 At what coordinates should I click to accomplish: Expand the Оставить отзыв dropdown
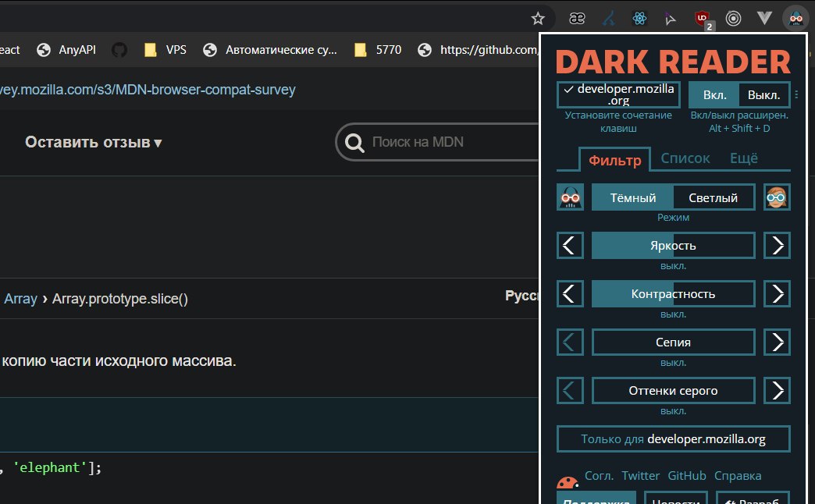click(94, 142)
